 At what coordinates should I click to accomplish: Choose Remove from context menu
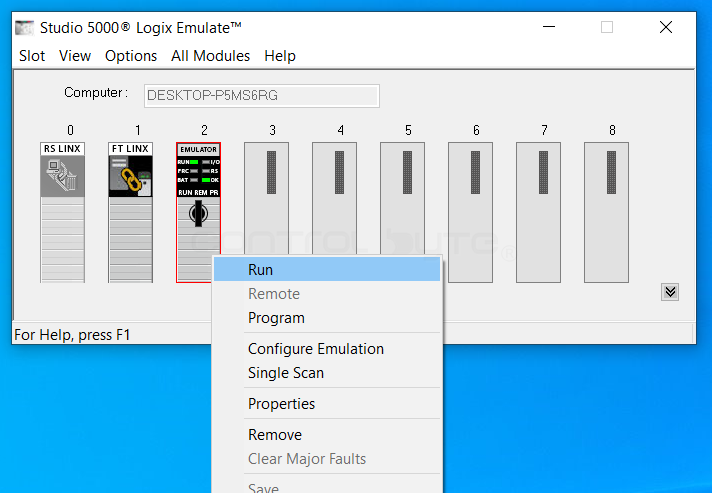click(x=327, y=434)
